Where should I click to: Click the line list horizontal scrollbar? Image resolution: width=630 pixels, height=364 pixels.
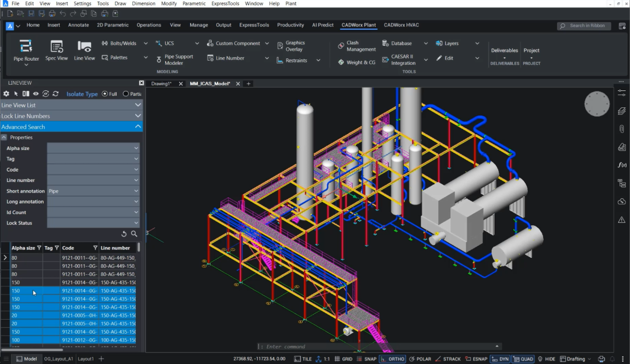point(32,349)
